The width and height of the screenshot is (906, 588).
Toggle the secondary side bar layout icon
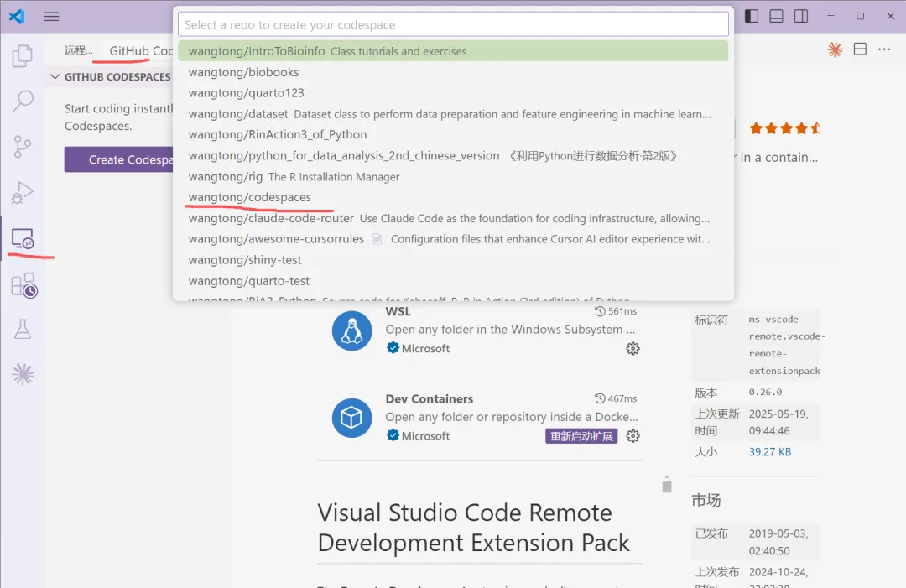(801, 16)
